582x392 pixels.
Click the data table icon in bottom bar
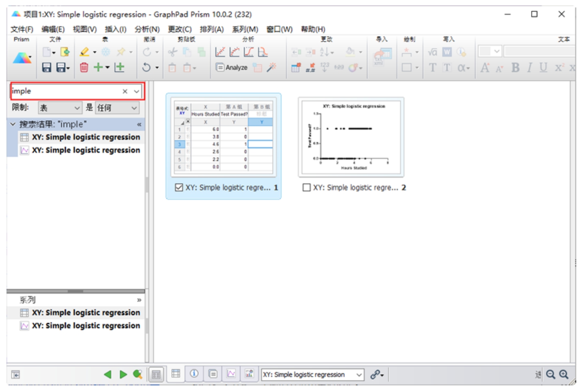coord(176,374)
